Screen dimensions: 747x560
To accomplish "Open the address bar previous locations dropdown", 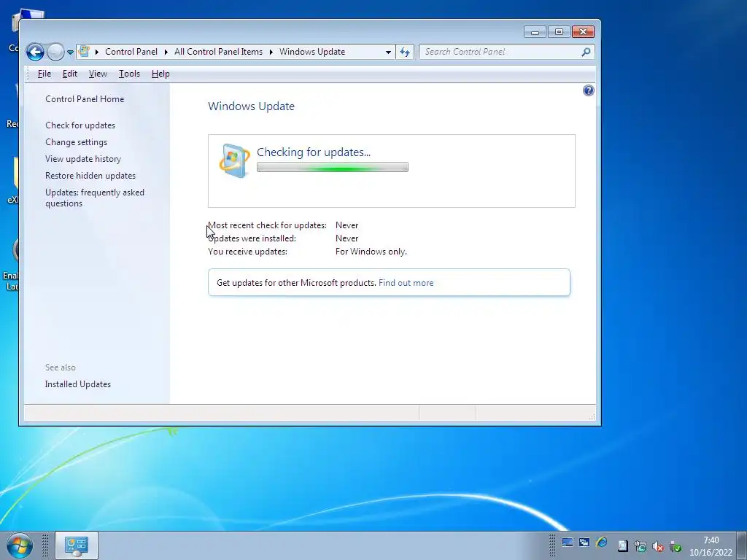I will click(388, 52).
